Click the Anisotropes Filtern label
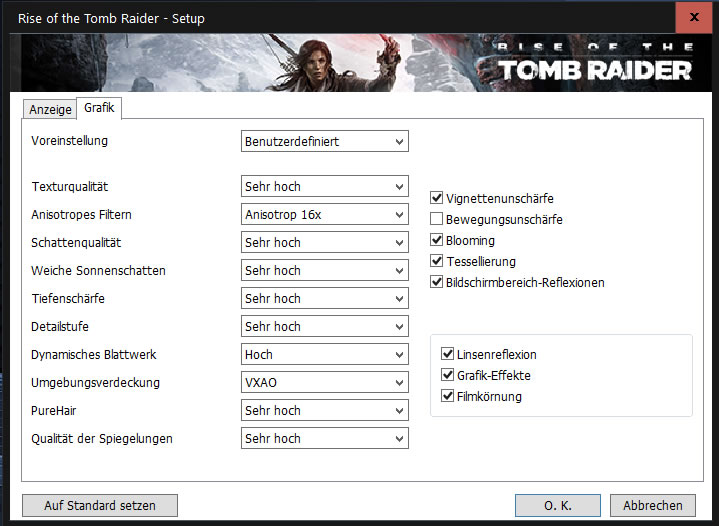The height and width of the screenshot is (526, 719). point(81,215)
